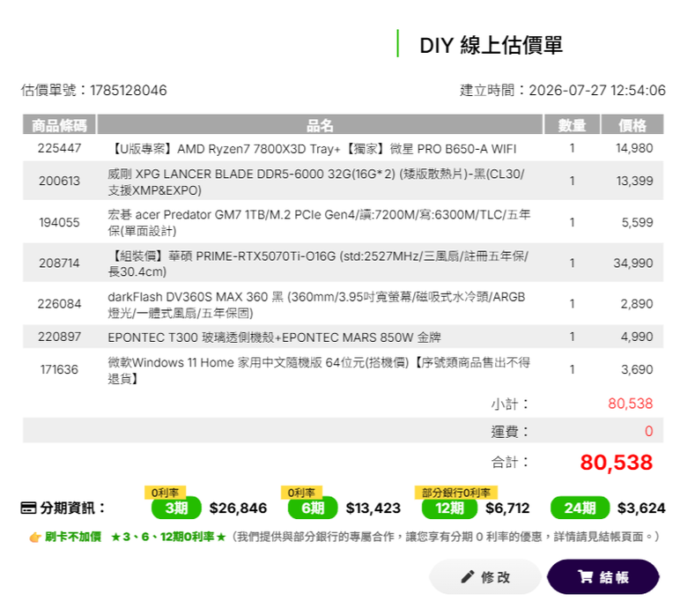The image size is (687, 616).
Task: Click the 0利率 tag above 3期
Action: (166, 493)
